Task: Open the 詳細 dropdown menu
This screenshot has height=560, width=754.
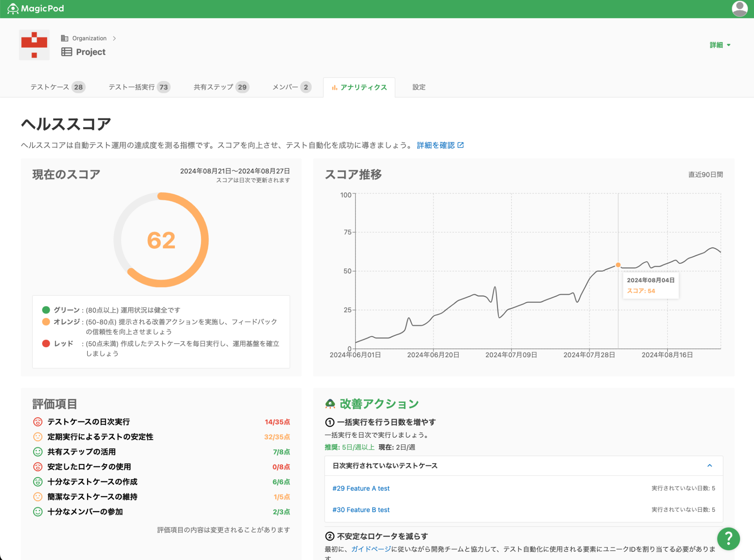Action: click(720, 45)
